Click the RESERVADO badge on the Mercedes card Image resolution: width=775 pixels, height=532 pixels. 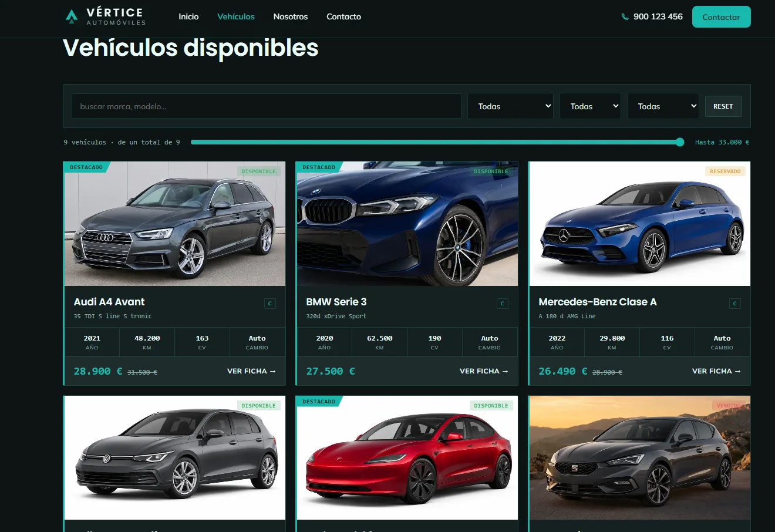[x=725, y=171]
